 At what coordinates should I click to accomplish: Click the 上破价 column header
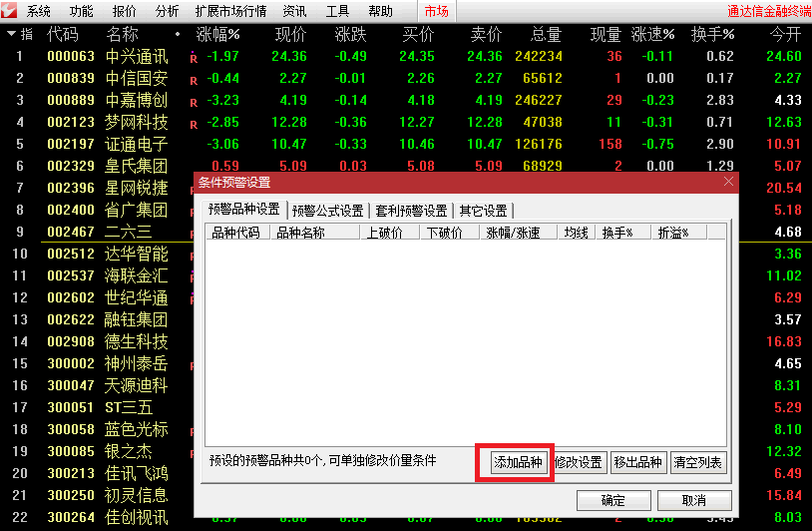pyautogui.click(x=389, y=233)
